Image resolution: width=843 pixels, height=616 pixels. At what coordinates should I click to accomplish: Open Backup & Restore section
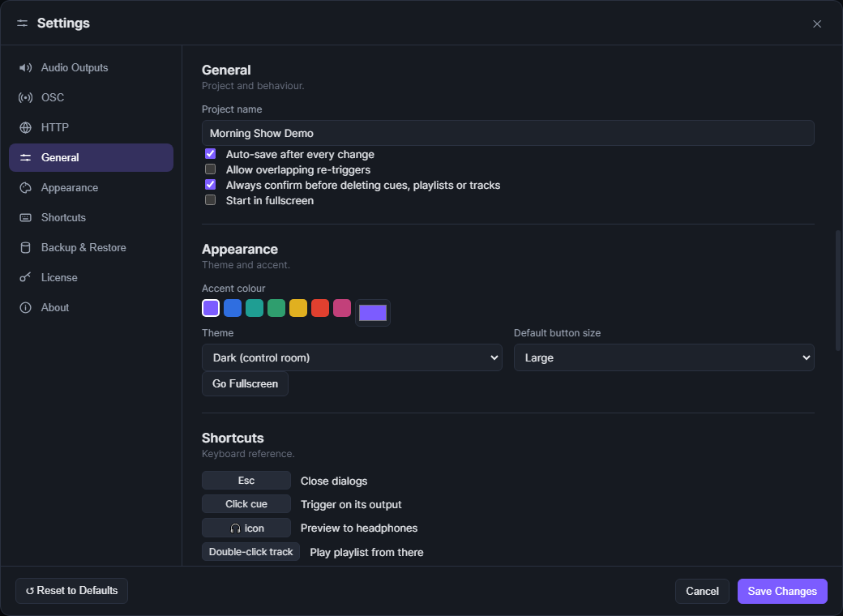(x=91, y=248)
